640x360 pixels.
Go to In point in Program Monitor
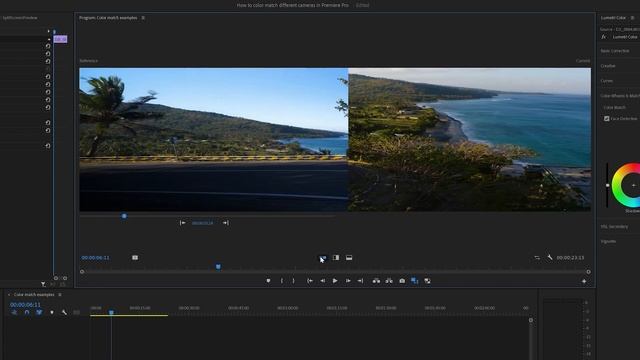(x=310, y=281)
